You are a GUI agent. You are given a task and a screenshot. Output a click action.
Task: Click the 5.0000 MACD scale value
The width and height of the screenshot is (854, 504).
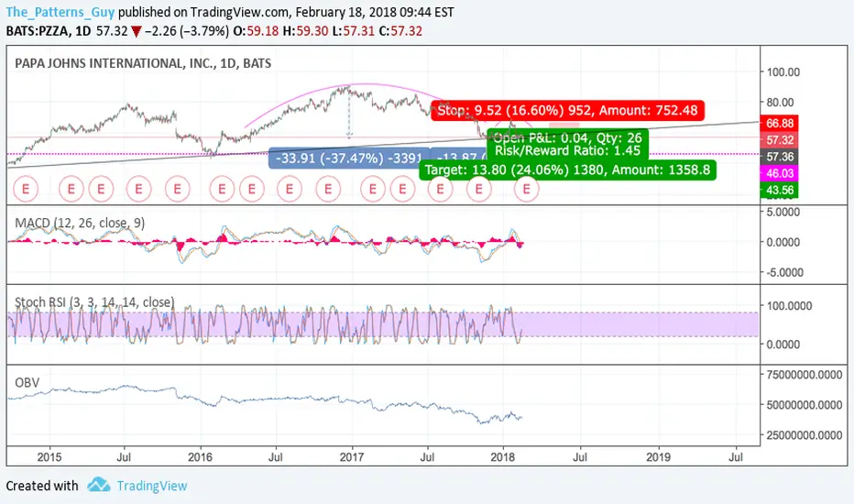[783, 212]
